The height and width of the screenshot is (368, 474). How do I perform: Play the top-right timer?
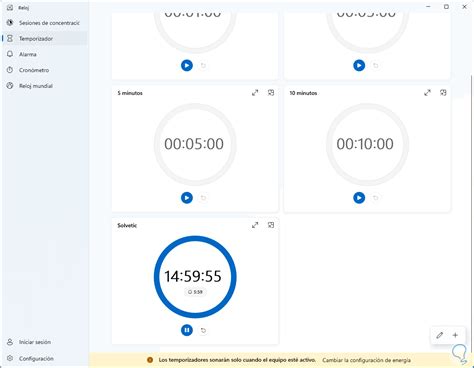point(359,65)
